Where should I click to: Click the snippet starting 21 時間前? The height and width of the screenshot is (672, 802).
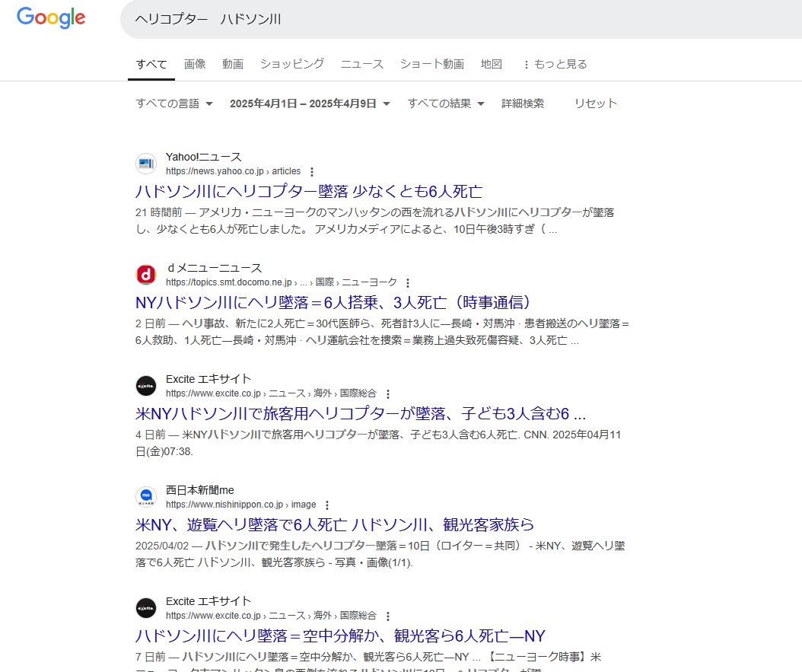coord(375,221)
